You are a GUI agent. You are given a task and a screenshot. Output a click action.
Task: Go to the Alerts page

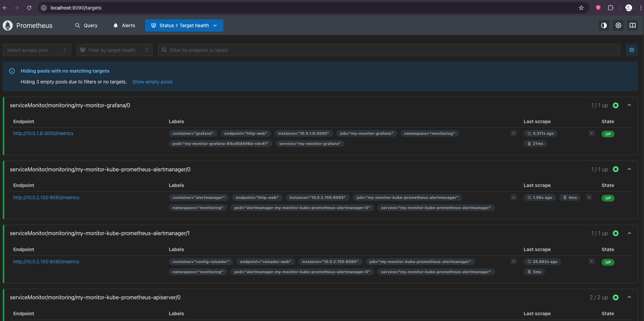pyautogui.click(x=124, y=25)
